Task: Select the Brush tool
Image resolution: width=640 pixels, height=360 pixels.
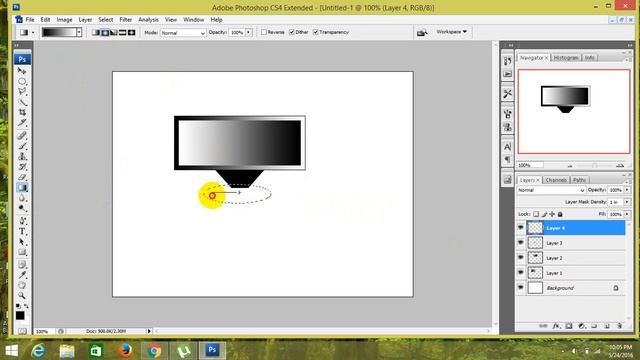Action: 22,146
